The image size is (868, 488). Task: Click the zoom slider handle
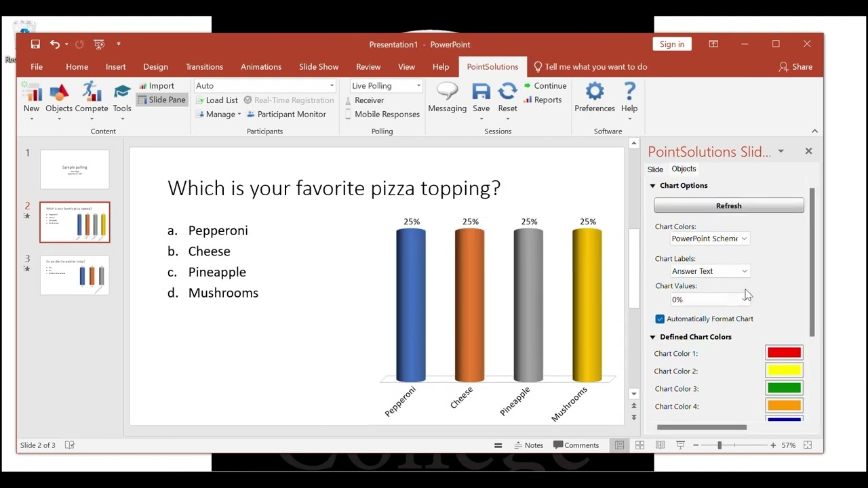coord(719,445)
